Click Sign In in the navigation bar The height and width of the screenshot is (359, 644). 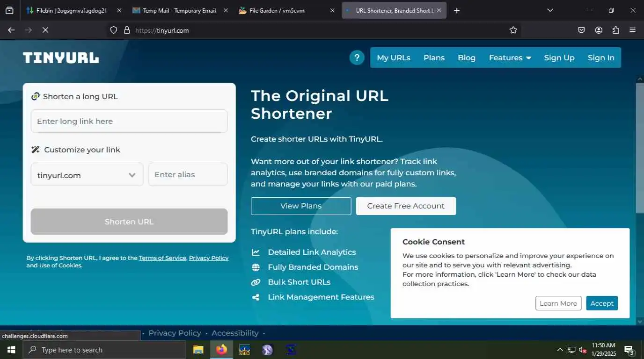pos(601,57)
